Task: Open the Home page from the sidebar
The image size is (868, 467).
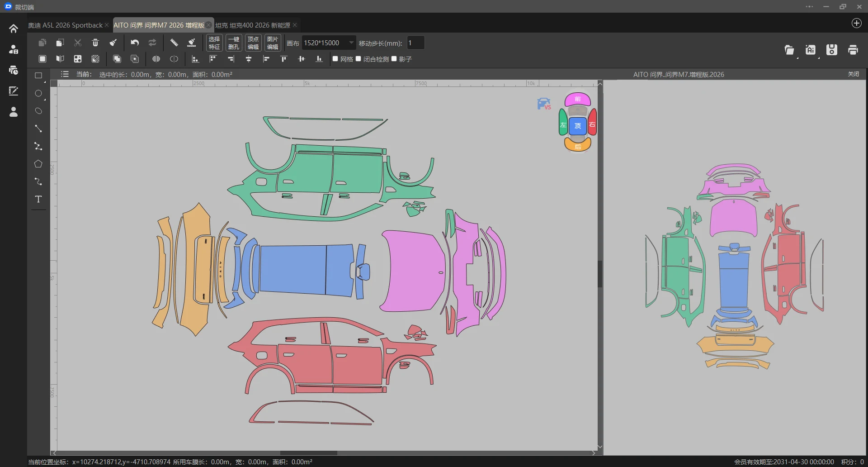Action: (x=14, y=29)
